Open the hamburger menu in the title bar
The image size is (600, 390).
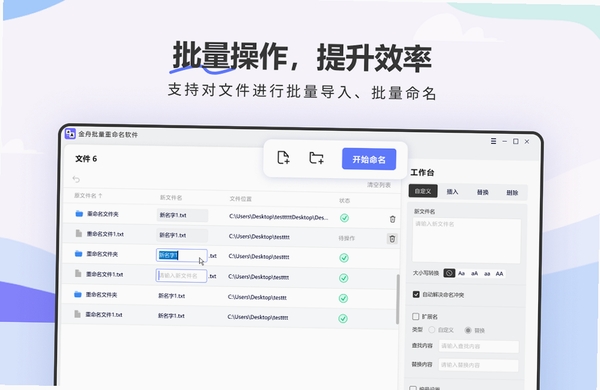click(494, 141)
